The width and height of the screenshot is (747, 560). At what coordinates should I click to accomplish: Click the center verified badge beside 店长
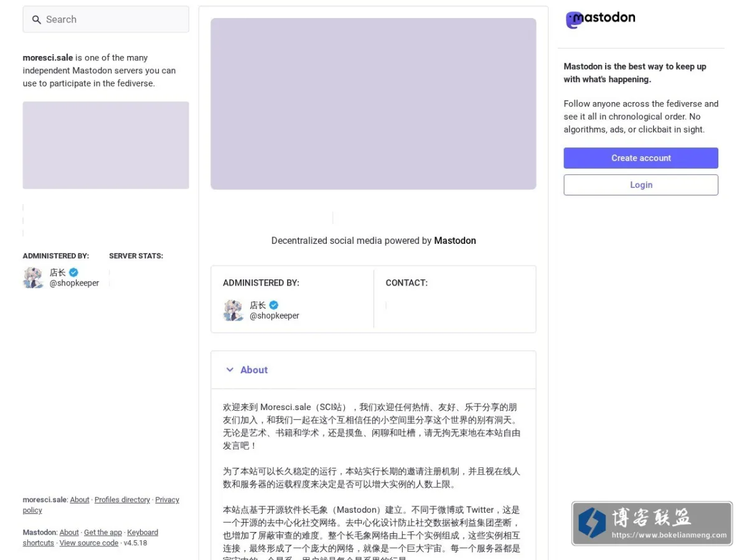tap(274, 305)
